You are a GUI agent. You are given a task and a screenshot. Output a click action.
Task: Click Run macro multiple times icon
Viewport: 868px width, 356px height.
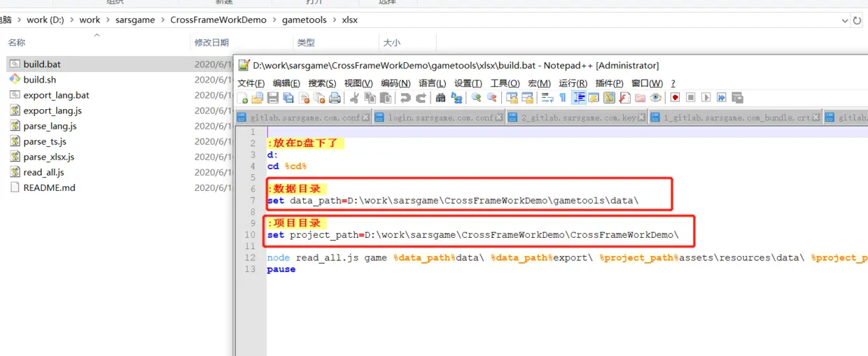722,98
